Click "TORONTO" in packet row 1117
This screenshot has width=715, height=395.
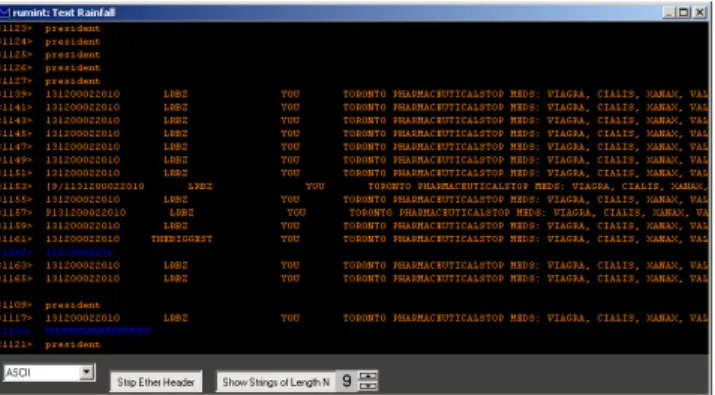(364, 318)
